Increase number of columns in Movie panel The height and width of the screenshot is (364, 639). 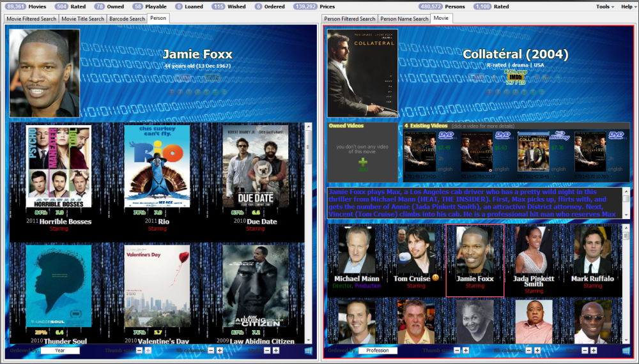click(537, 351)
